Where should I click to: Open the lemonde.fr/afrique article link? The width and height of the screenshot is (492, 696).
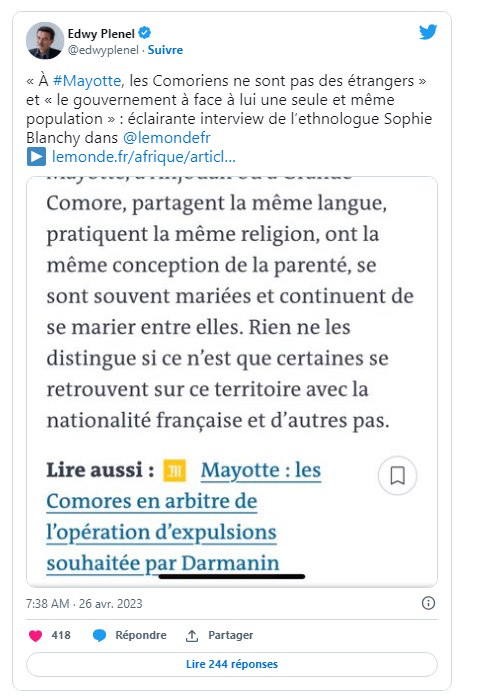[143, 157]
